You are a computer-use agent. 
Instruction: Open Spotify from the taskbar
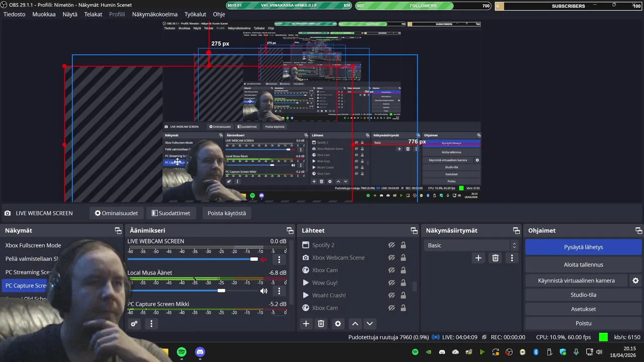click(182, 352)
